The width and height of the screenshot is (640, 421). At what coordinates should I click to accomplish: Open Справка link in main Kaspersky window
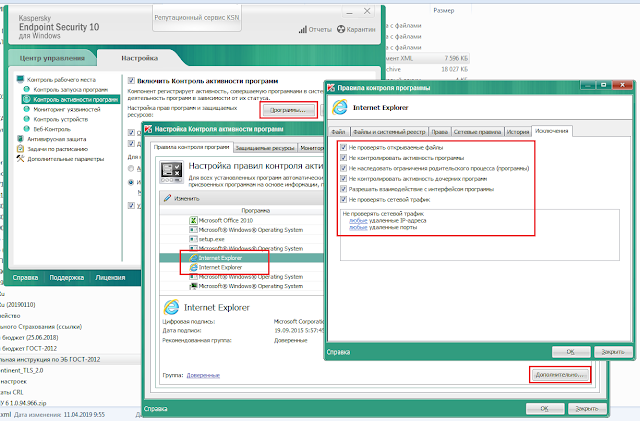pyautogui.click(x=25, y=278)
